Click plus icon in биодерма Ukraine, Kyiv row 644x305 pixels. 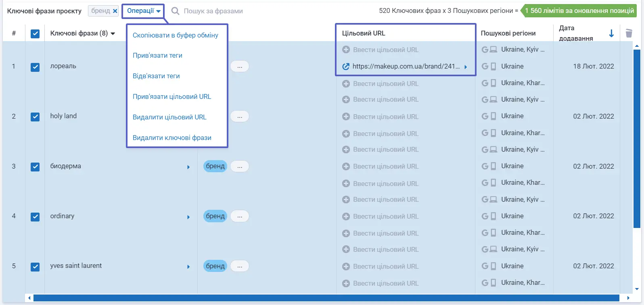(x=346, y=149)
